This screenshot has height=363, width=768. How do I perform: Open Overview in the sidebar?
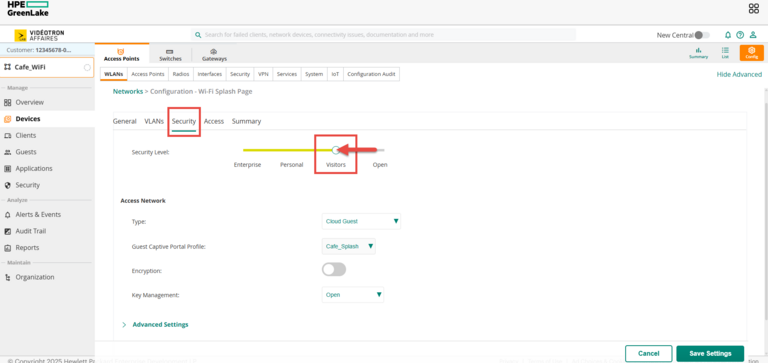click(x=29, y=102)
